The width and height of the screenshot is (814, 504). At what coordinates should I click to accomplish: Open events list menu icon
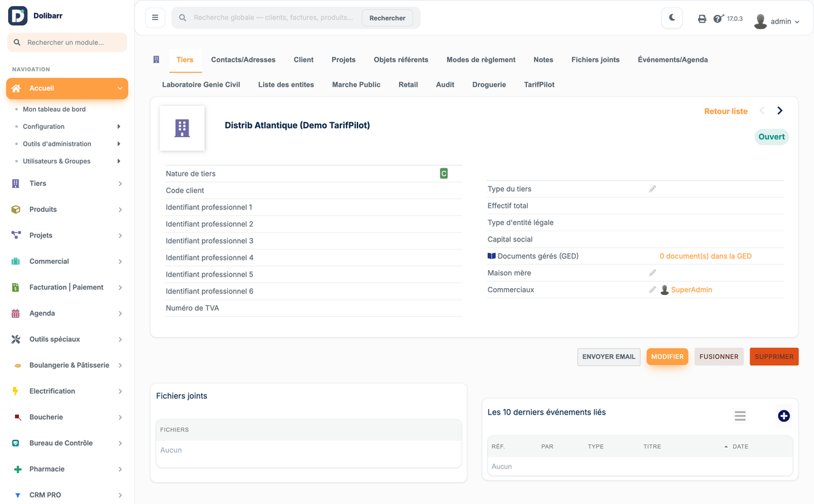coord(740,416)
